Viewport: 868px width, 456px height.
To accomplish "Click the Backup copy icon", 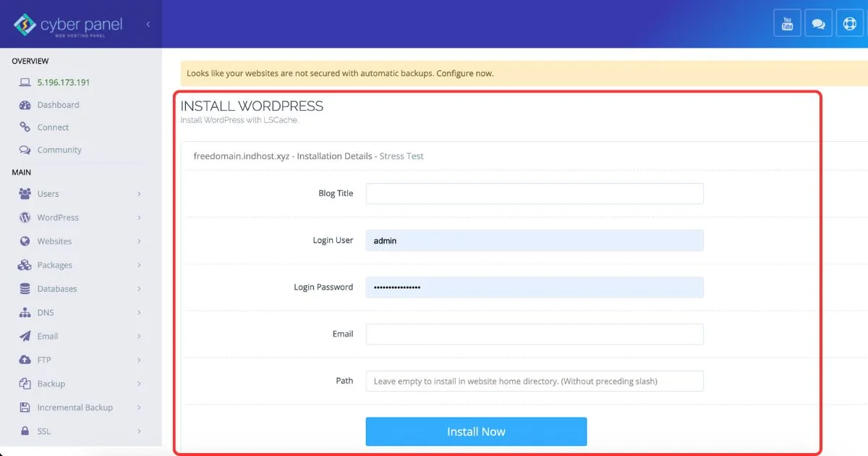I will point(25,384).
